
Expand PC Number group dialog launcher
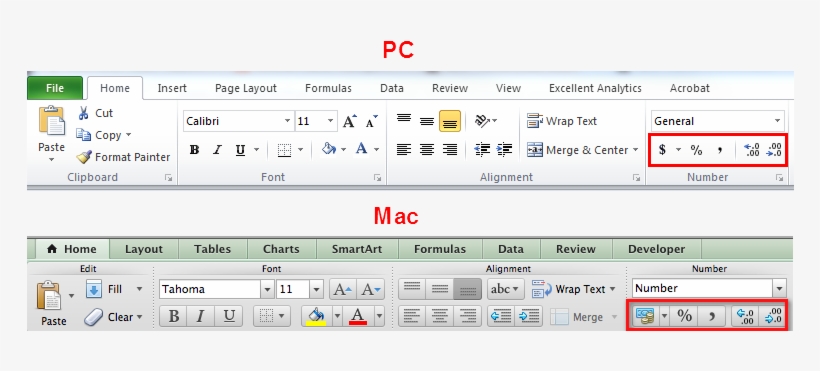tap(779, 178)
